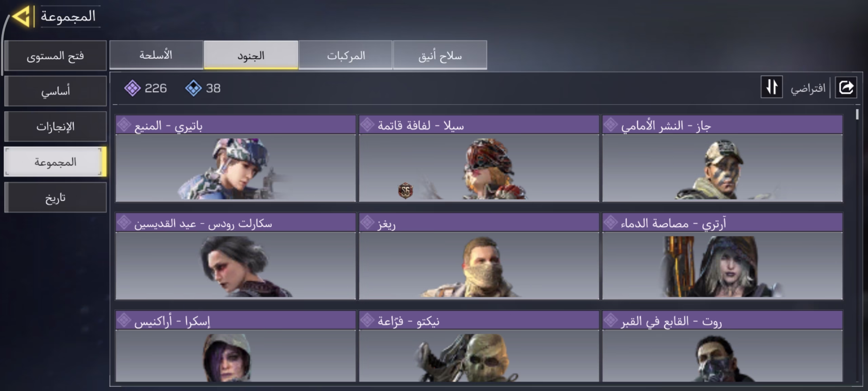Switch to the الأسلحة tab
Screen dimensions: 868x391
[156, 55]
